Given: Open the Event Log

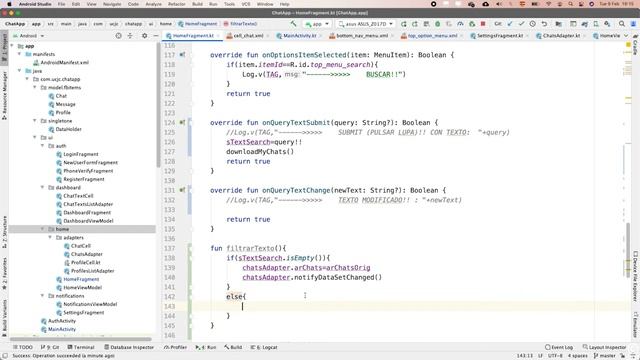Looking at the screenshot, I should click(x=559, y=347).
